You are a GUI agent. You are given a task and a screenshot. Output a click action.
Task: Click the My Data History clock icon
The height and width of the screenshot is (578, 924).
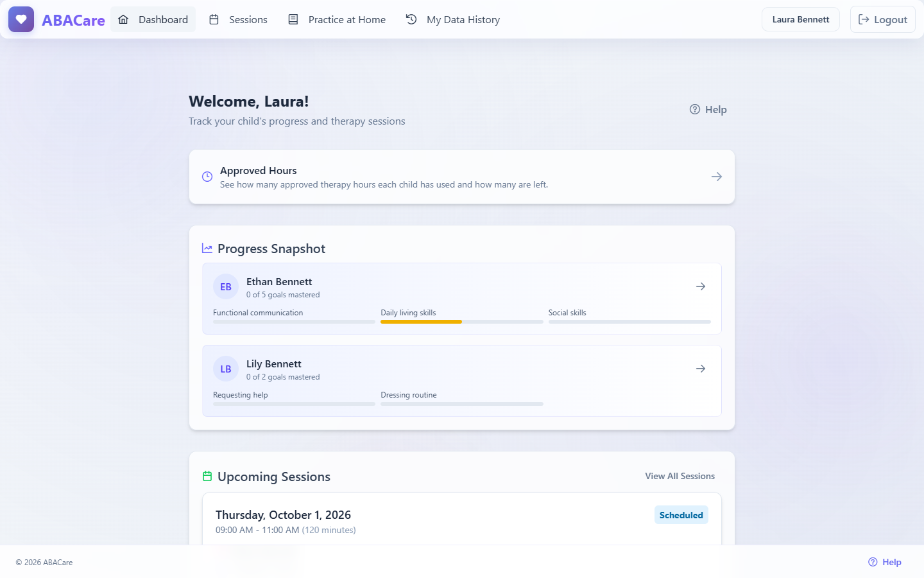point(411,19)
